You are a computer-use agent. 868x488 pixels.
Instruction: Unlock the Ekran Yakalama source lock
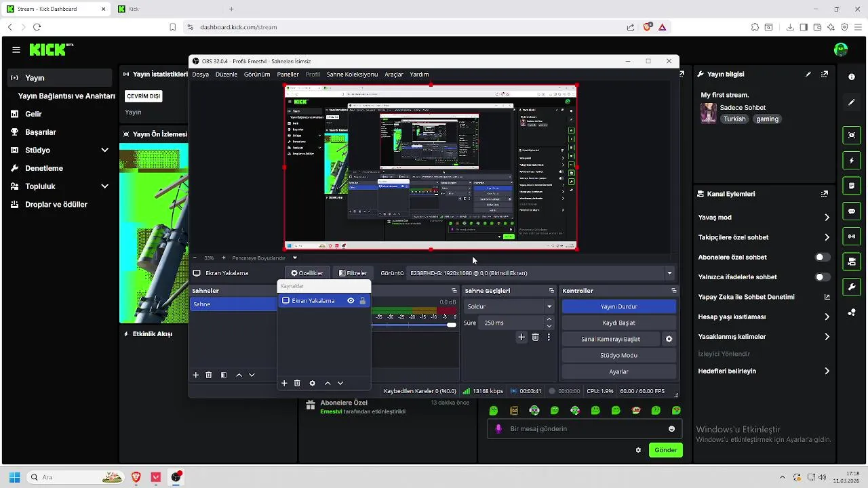point(362,301)
